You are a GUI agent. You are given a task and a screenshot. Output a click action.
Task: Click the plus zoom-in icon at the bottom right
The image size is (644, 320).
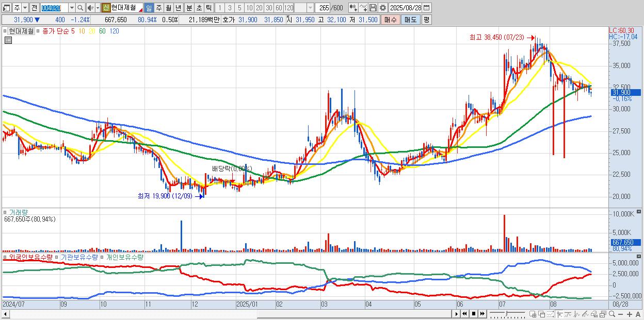(630, 314)
